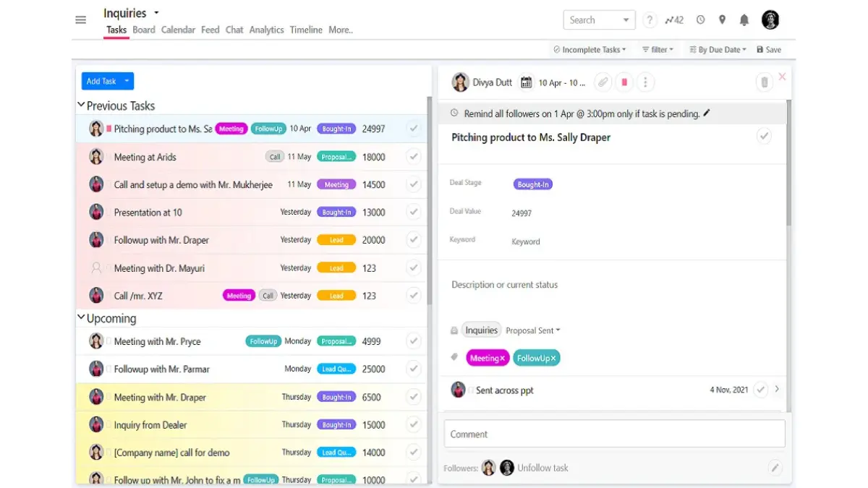Complete the 'Pitching product' task in detail panel

pyautogui.click(x=764, y=137)
